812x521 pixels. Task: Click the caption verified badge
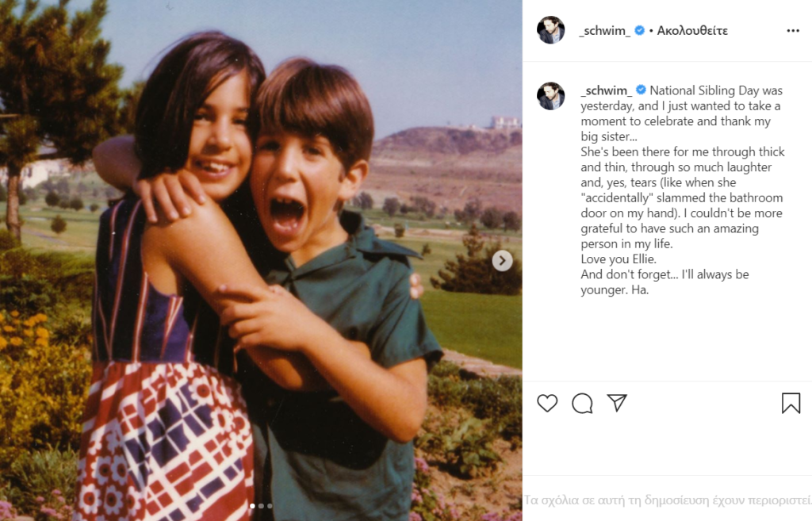pyautogui.click(x=641, y=90)
